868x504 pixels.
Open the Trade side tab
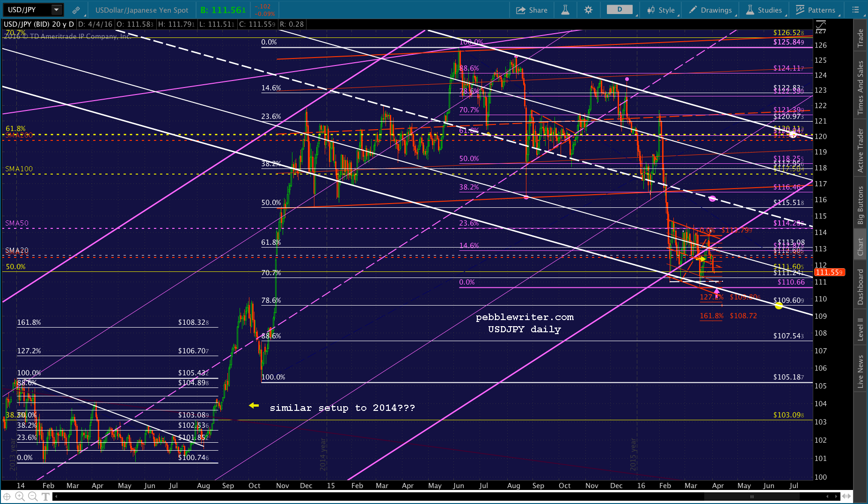[861, 38]
